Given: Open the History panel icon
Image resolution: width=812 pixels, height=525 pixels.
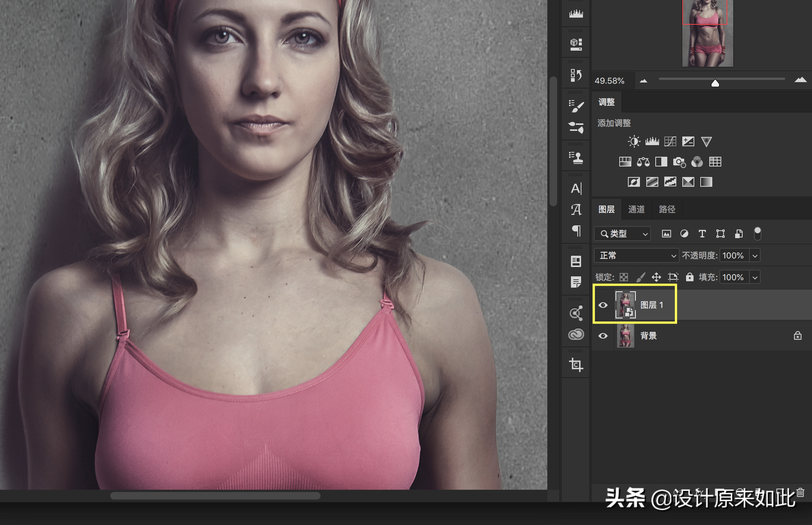Looking at the screenshot, I should pos(576,75).
